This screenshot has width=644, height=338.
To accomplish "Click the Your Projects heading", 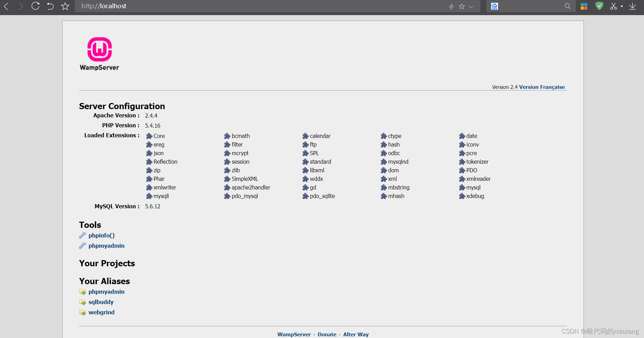I will pos(107,263).
